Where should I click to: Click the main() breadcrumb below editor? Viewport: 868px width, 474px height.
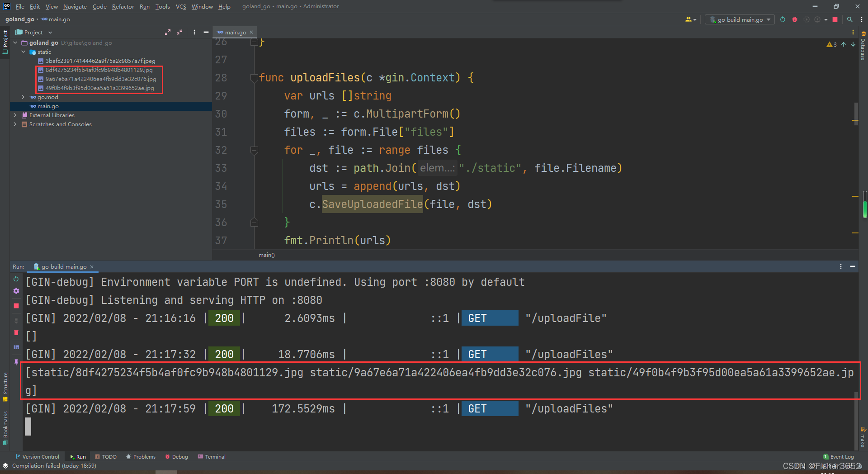tap(267, 255)
